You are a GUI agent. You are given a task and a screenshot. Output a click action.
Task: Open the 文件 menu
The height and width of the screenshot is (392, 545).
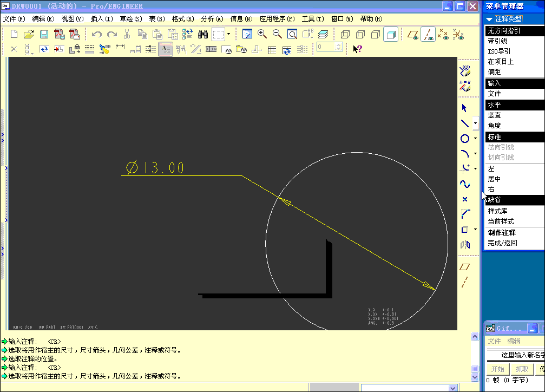click(x=14, y=19)
